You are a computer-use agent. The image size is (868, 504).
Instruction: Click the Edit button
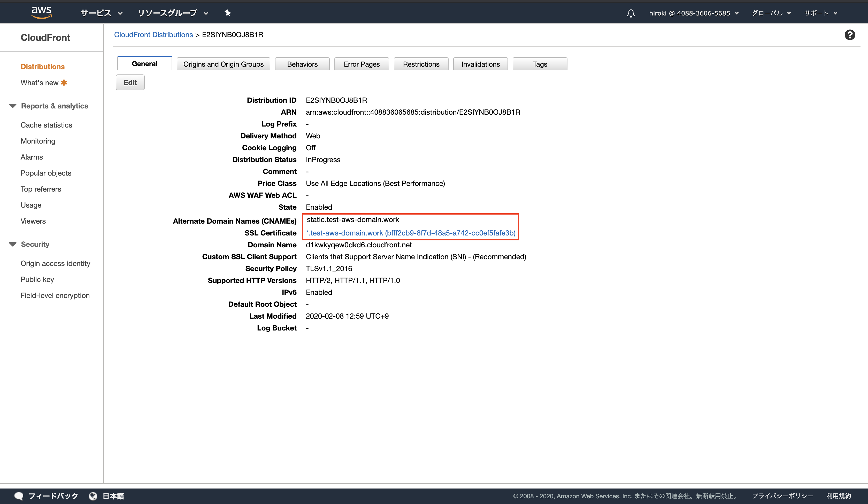coord(130,83)
